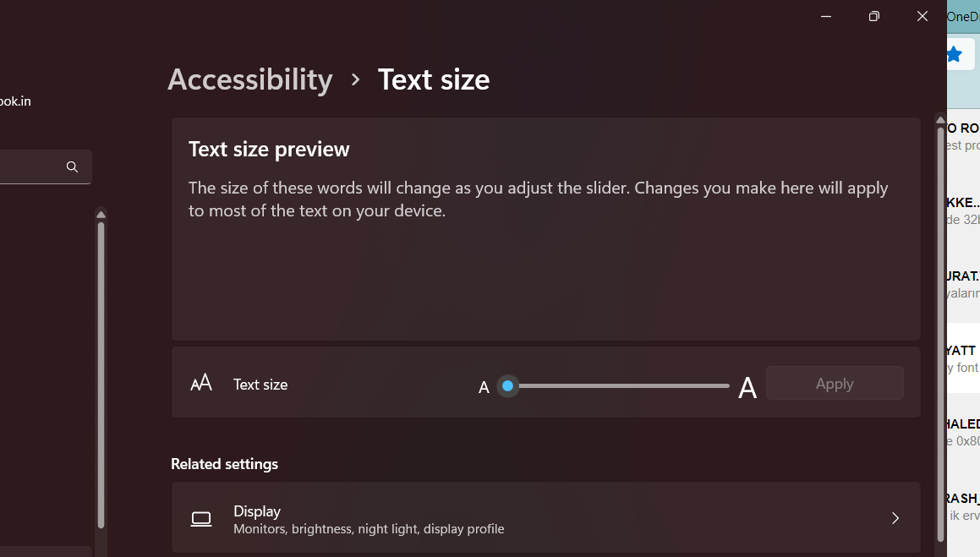The image size is (980, 557).
Task: Click the Text size slider thumb
Action: pyautogui.click(x=508, y=386)
